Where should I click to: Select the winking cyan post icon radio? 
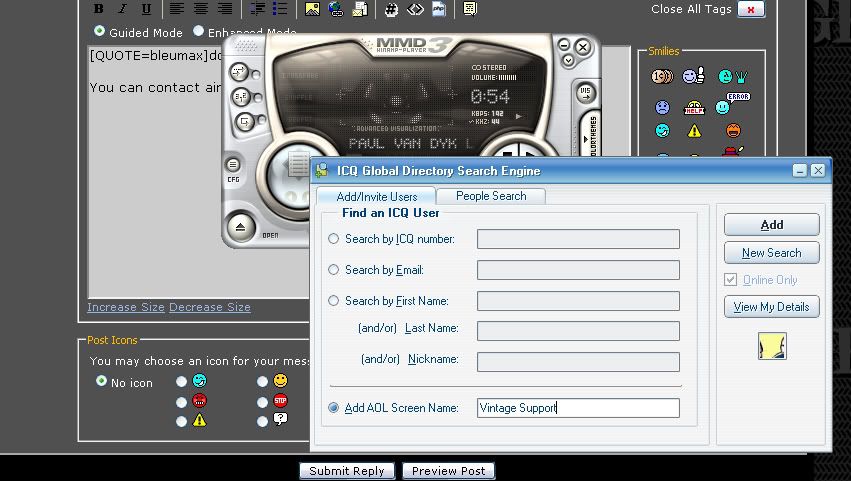(181, 382)
